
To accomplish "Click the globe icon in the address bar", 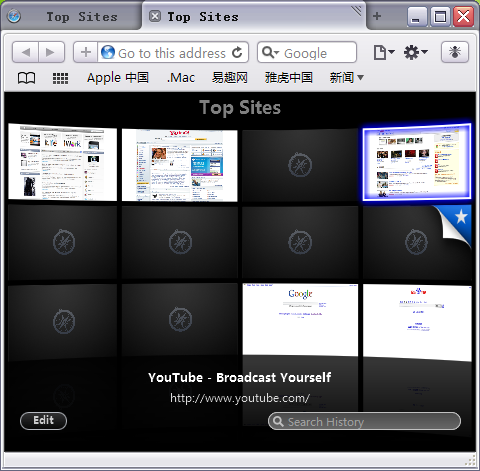I will pos(108,52).
